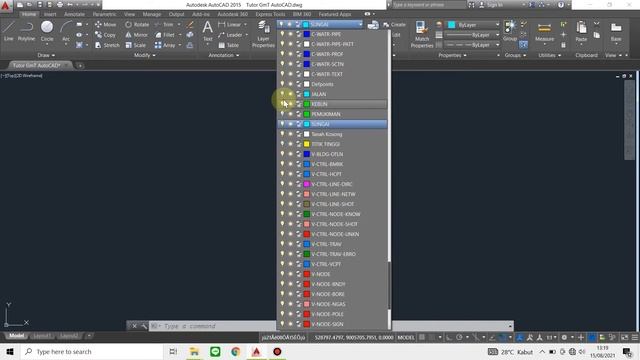Image resolution: width=640 pixels, height=360 pixels.
Task: Click the Create block icon
Action: pyautogui.click(x=395, y=24)
